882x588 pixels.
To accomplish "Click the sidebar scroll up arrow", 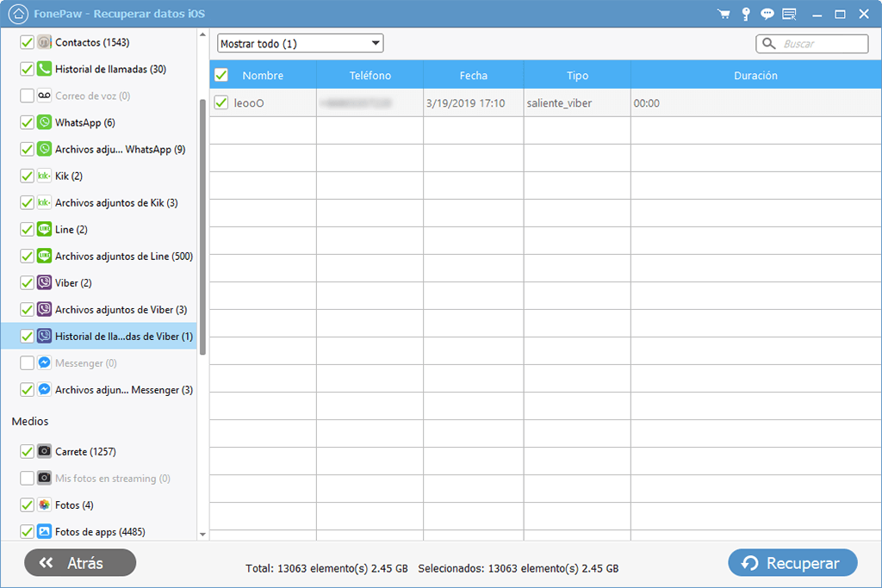I will pyautogui.click(x=202, y=34).
